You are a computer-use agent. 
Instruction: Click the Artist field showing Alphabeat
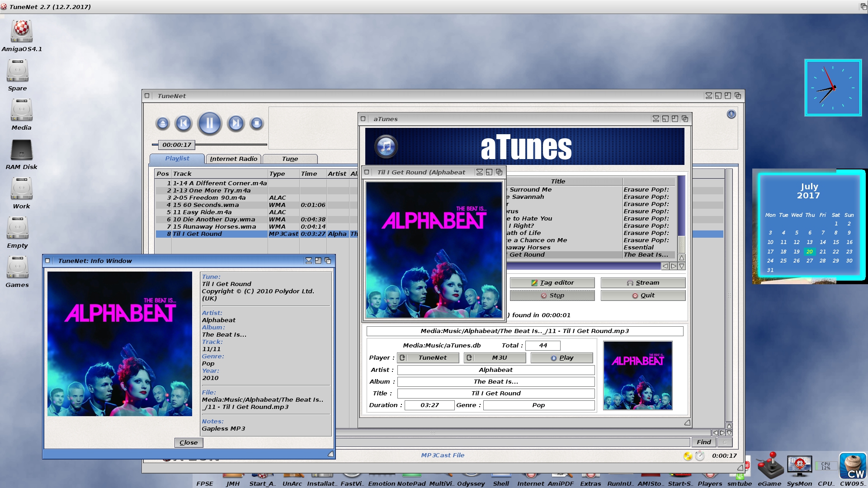(x=495, y=370)
